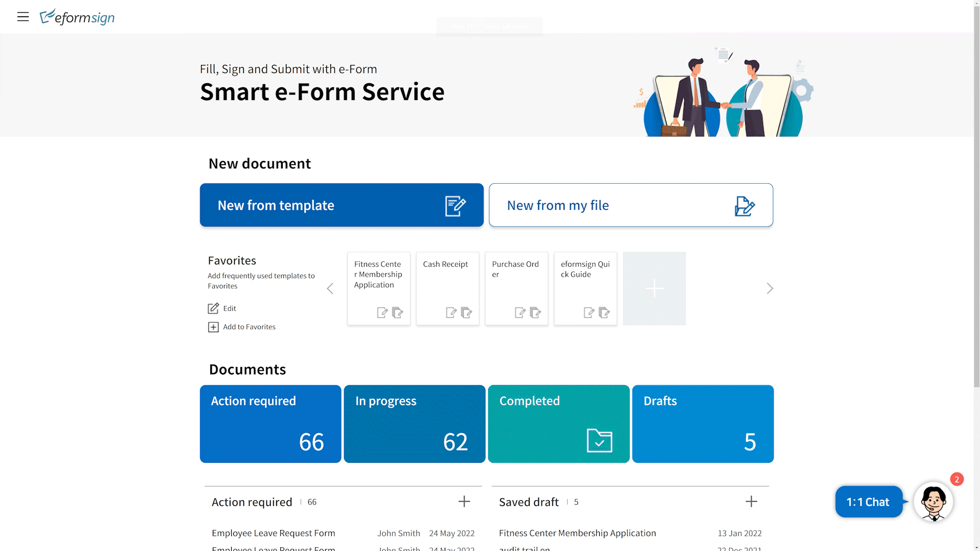Click the eformsign logo

coord(77,17)
